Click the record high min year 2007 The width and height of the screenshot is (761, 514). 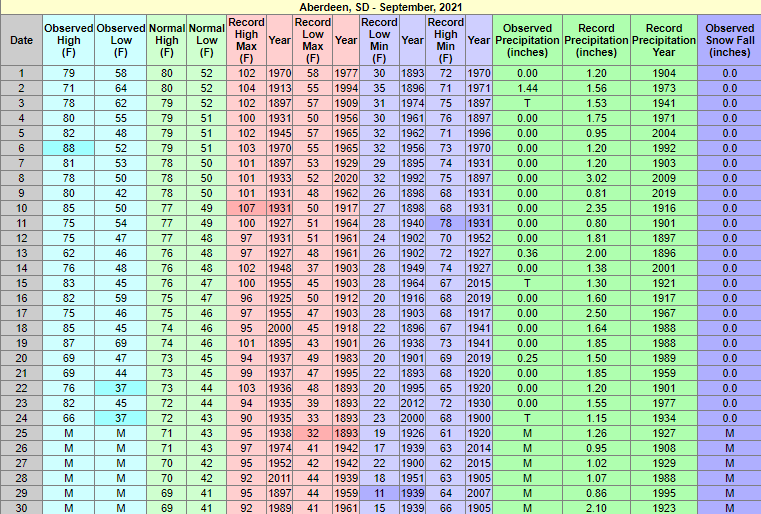coord(479,494)
